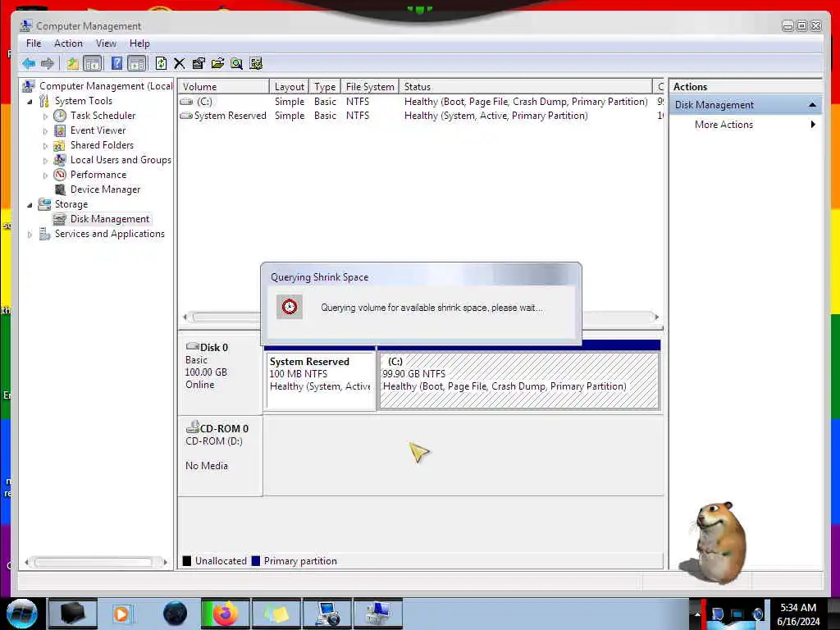This screenshot has width=840, height=630.
Task: Click the Delete X toolbar icon
Action: tap(180, 64)
